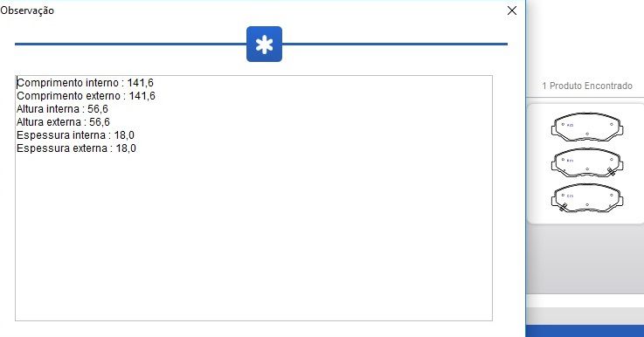
Task: Click the 141,6 value of Comprimento interno
Action: tap(140, 83)
